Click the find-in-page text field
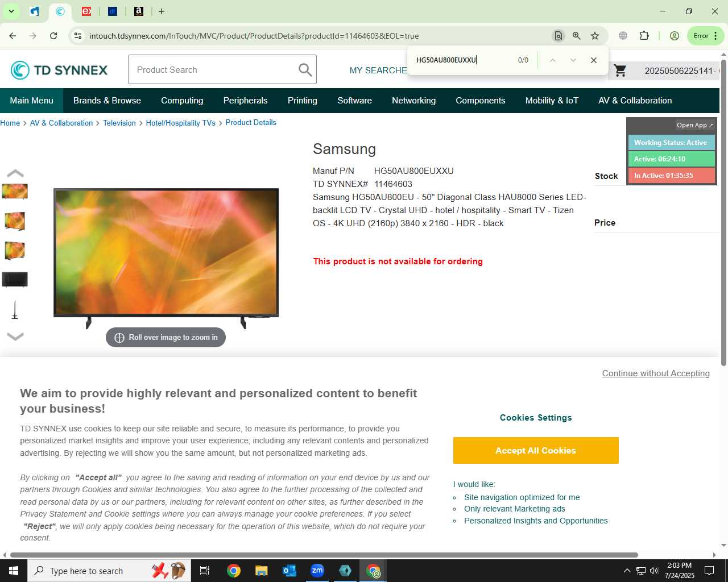The width and height of the screenshot is (728, 582). click(x=461, y=60)
